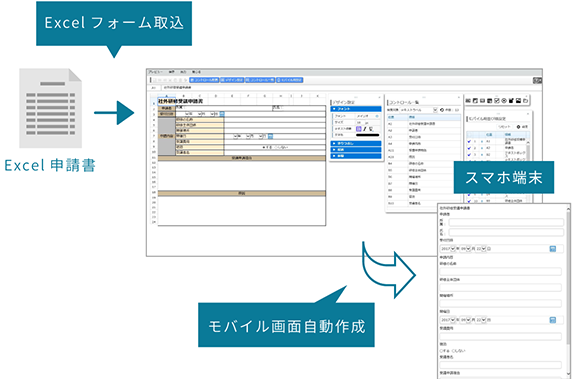Select the A1 row in the control list
Image resolution: width=575 pixels, height=379 pixels.
pyautogui.click(x=424, y=124)
